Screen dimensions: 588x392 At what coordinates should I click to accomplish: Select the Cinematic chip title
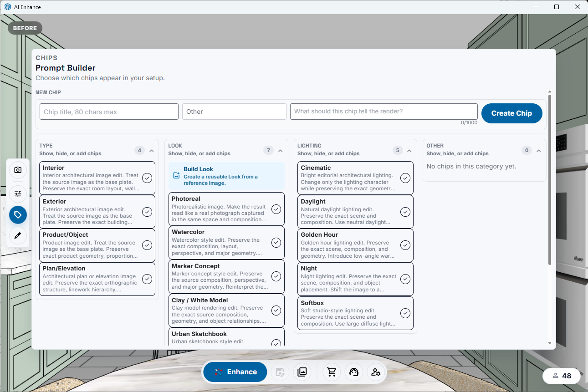(x=316, y=168)
